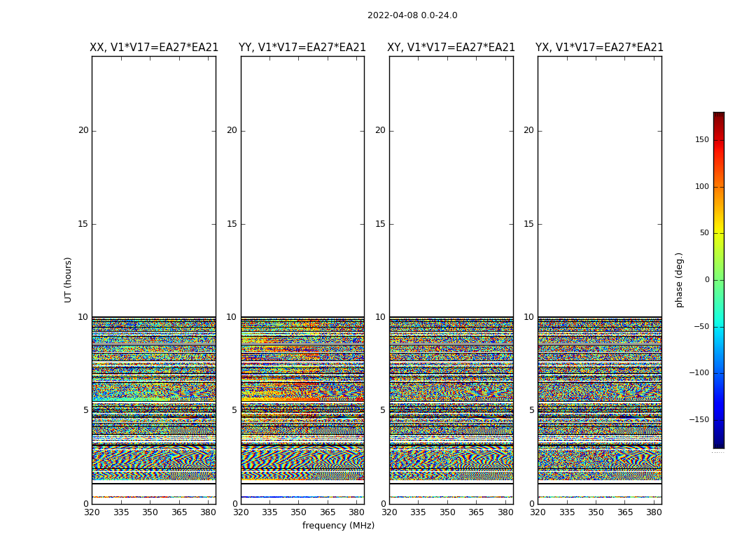Click the 350 frequency tick under XX panel
Screen dimensions: 735x560
pyautogui.click(x=150, y=512)
